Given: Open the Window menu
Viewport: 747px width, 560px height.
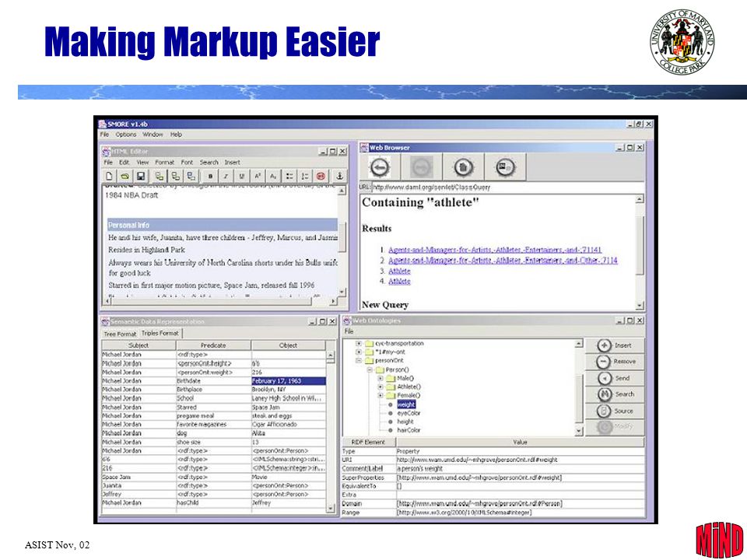Looking at the screenshot, I should click(x=153, y=135).
